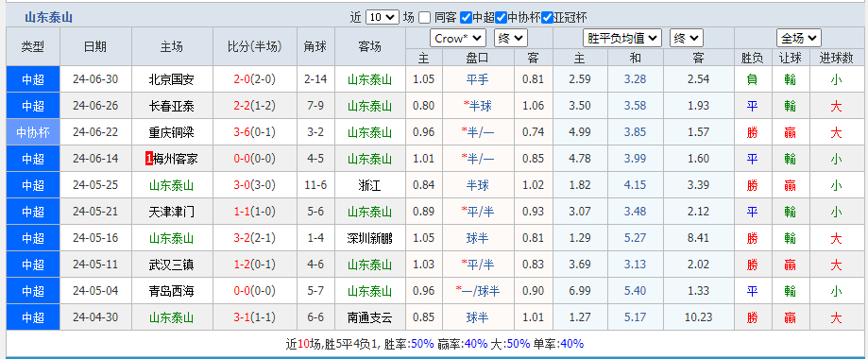Click corner count 11-6 cell
The height and width of the screenshot is (359, 868).
[x=315, y=185]
